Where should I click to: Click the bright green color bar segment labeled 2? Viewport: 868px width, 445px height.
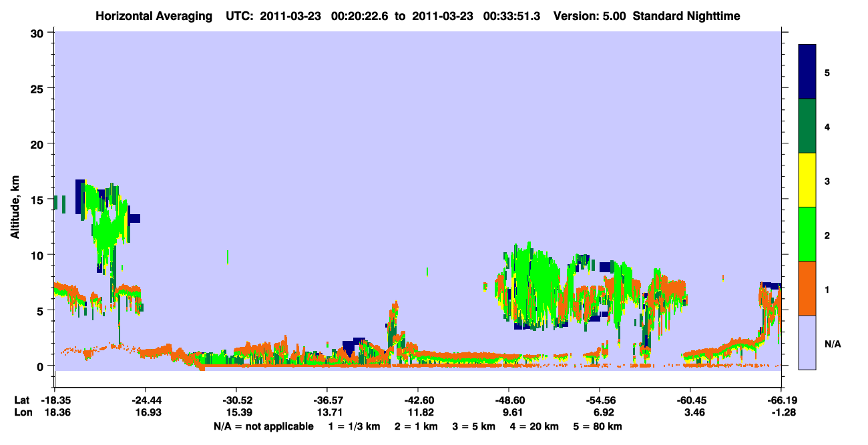(807, 234)
